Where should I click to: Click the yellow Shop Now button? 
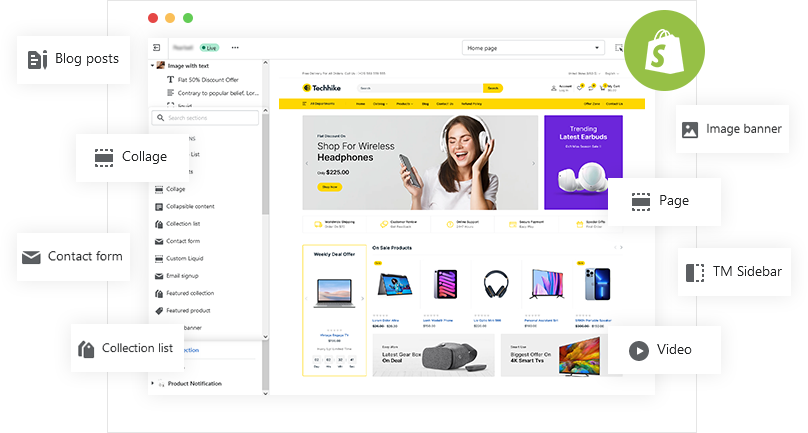pos(329,186)
